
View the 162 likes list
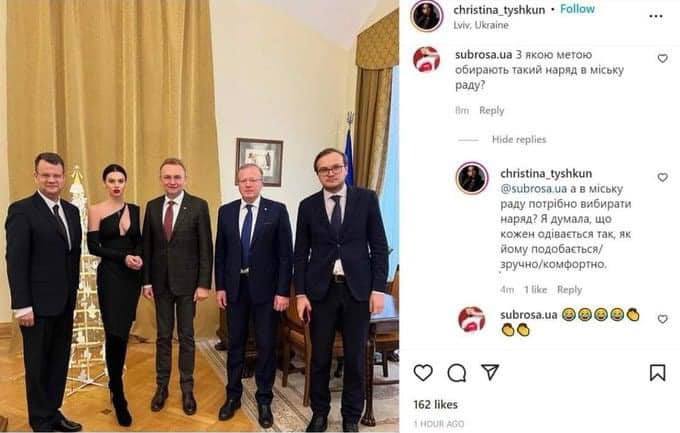tap(435, 405)
